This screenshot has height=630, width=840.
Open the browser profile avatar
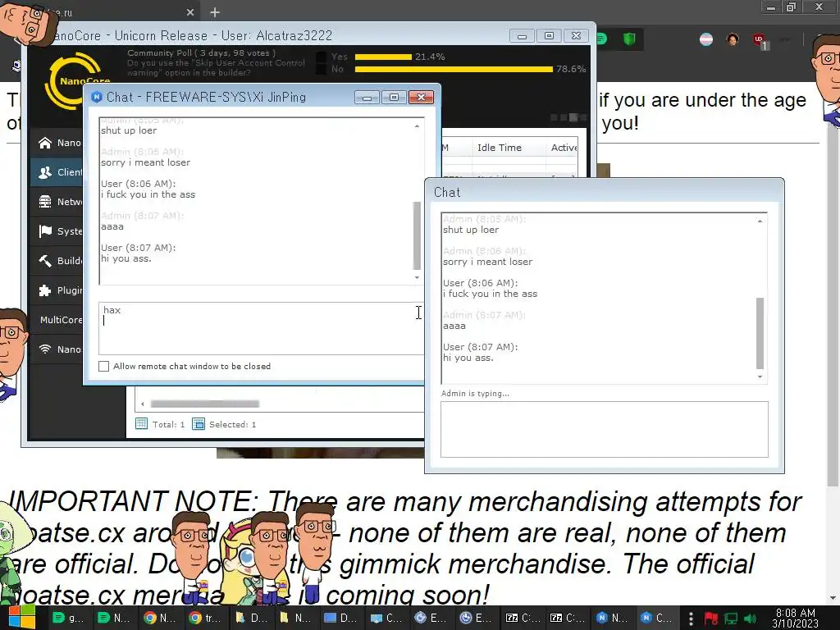733,39
